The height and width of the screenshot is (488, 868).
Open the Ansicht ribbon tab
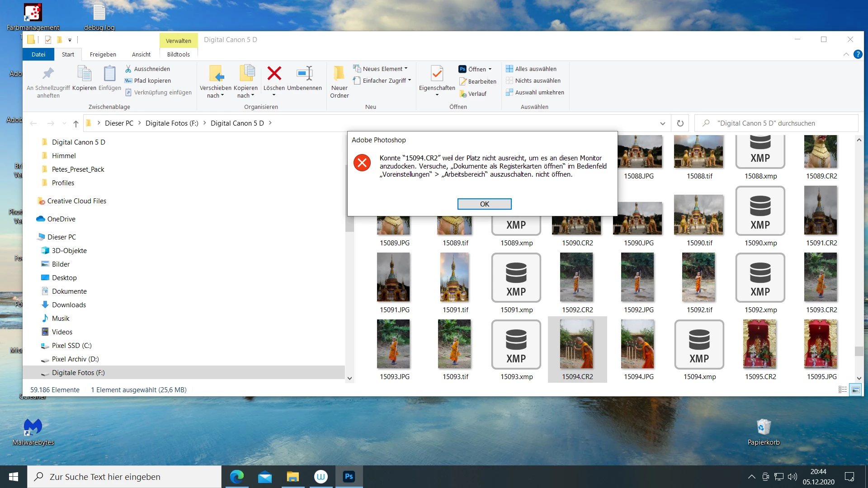coord(141,54)
